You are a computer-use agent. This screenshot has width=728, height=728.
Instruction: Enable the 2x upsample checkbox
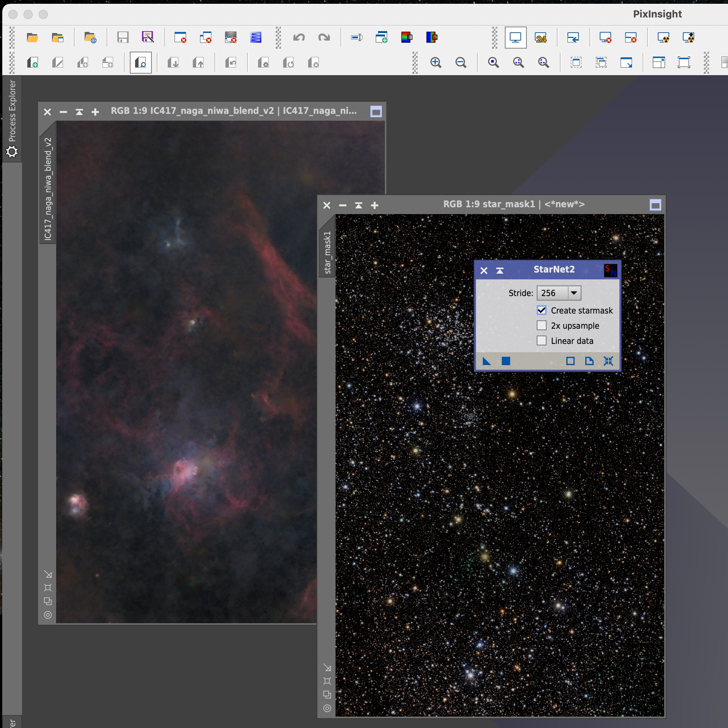coord(542,326)
